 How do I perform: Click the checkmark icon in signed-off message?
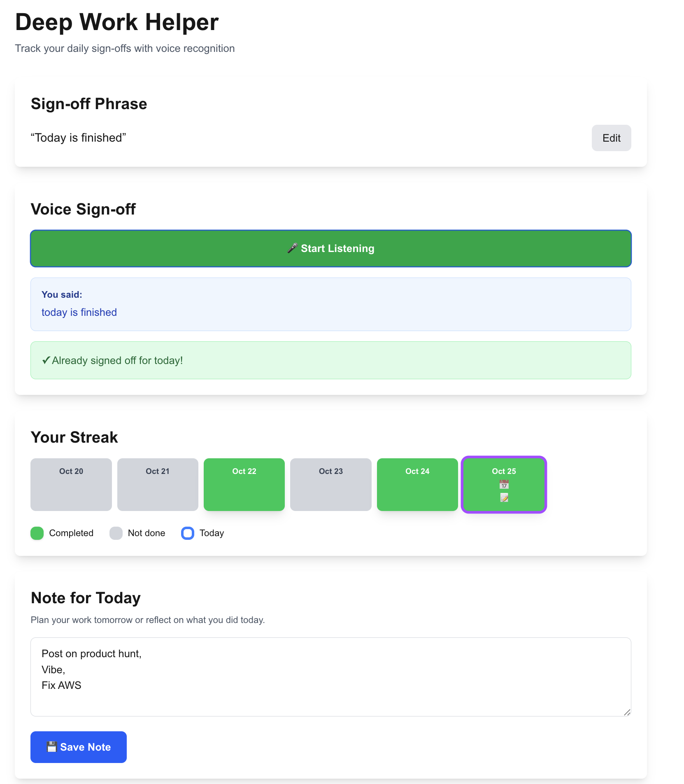pos(46,360)
